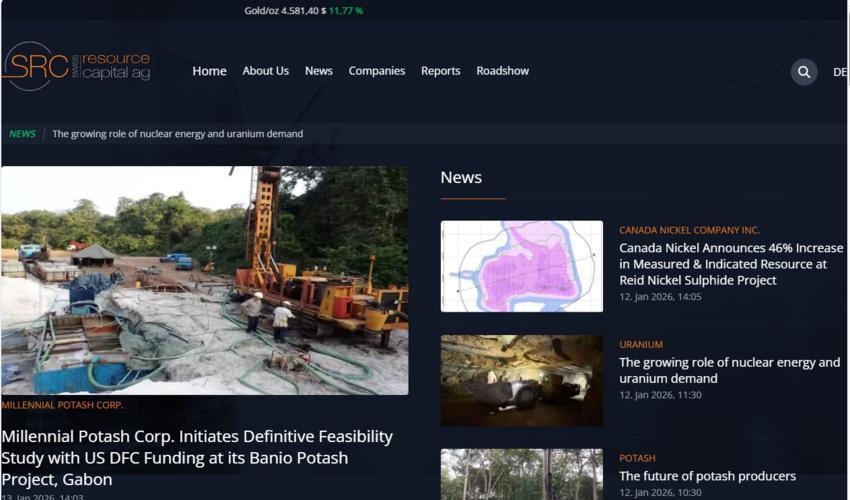Screen dimensions: 850x500
Task: Switch language using the DE selector
Action: [839, 72]
